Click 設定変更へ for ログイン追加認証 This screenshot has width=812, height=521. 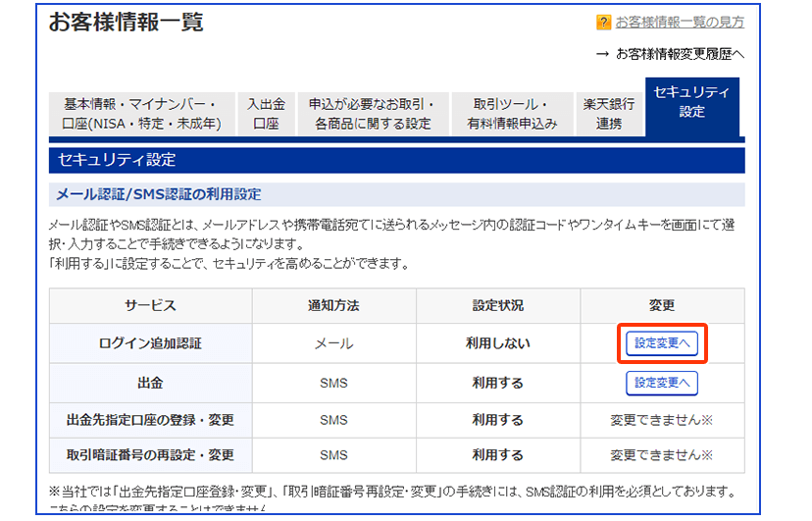coord(662,343)
